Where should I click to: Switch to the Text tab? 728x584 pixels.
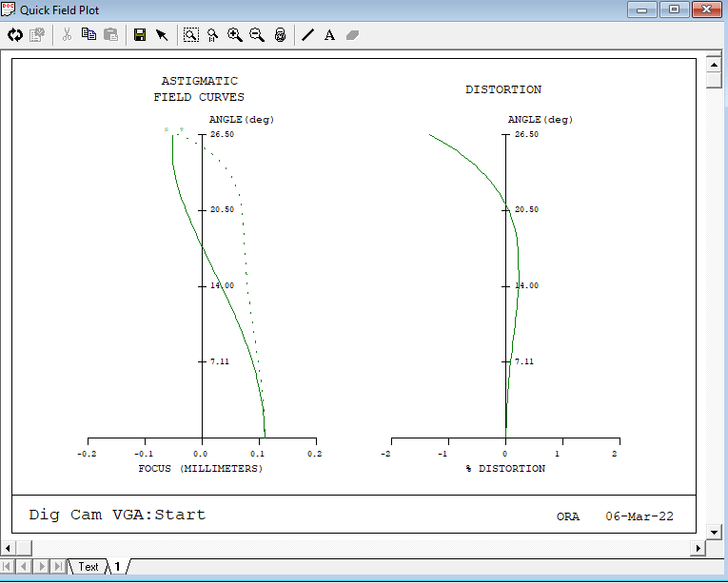pos(88,567)
